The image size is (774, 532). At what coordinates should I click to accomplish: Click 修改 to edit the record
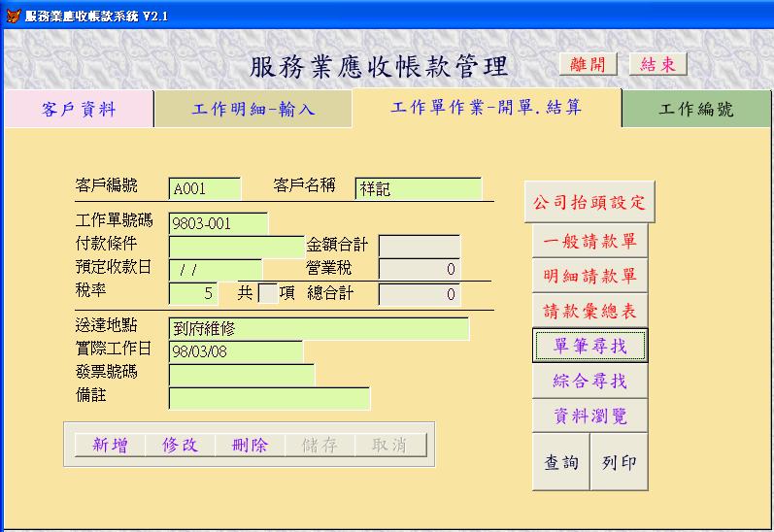[181, 445]
